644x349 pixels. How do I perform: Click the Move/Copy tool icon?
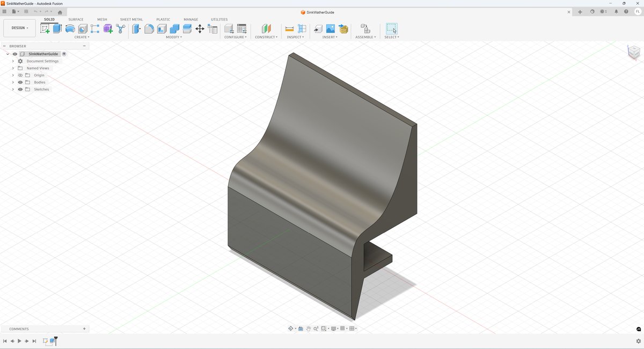coord(200,28)
